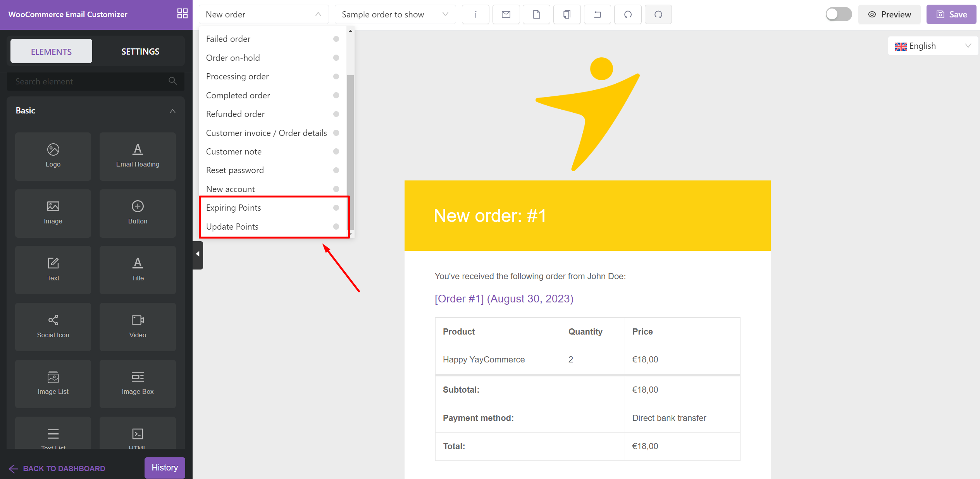Viewport: 980px width, 479px height.
Task: Click the blank template page icon
Action: 536,15
